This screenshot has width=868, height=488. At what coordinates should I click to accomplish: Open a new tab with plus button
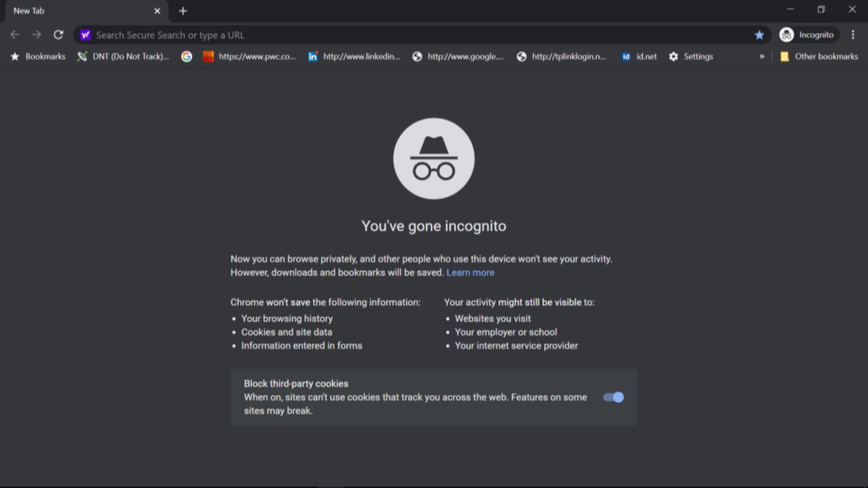(x=183, y=11)
